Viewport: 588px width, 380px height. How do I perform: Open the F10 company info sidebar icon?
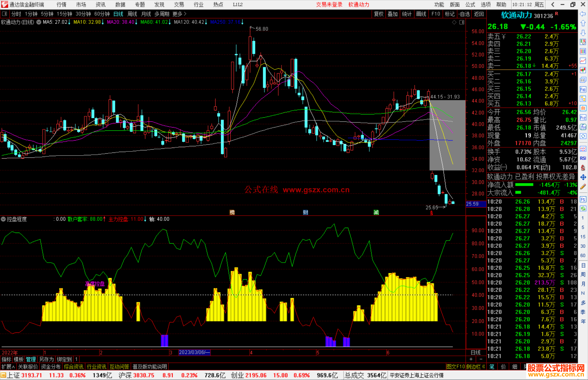click(583, 90)
